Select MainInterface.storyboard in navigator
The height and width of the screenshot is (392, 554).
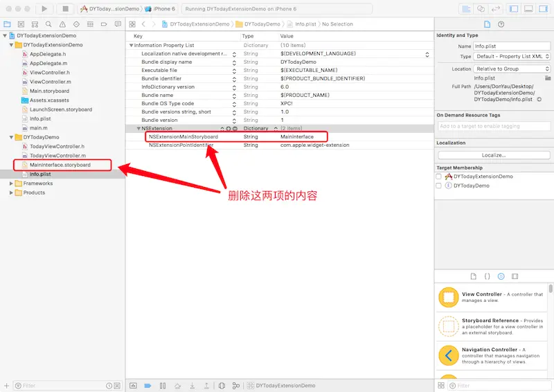(x=60, y=165)
